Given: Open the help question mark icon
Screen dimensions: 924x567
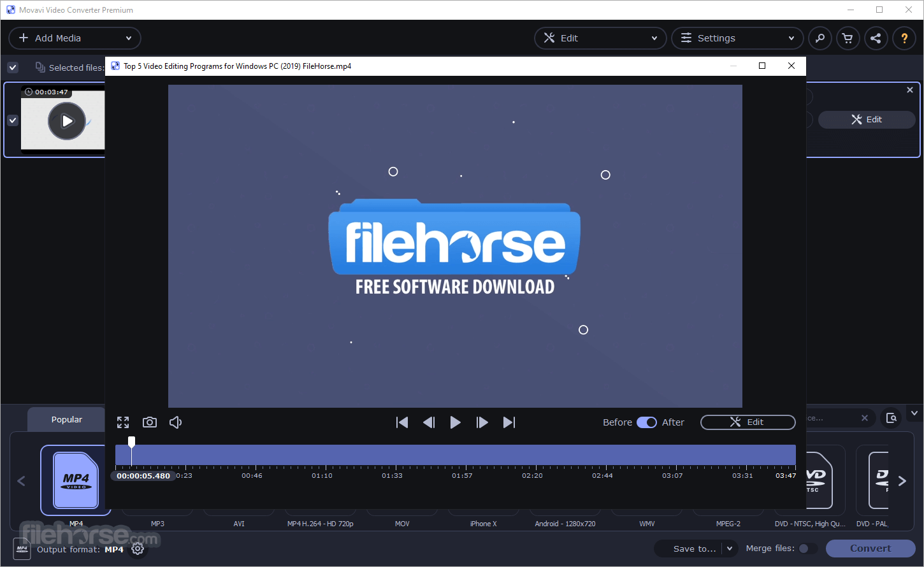Looking at the screenshot, I should pos(904,38).
